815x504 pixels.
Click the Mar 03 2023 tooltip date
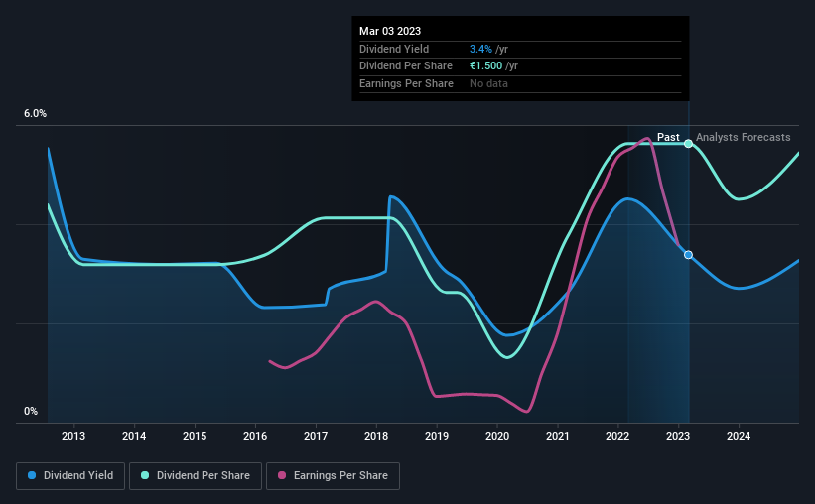(390, 31)
